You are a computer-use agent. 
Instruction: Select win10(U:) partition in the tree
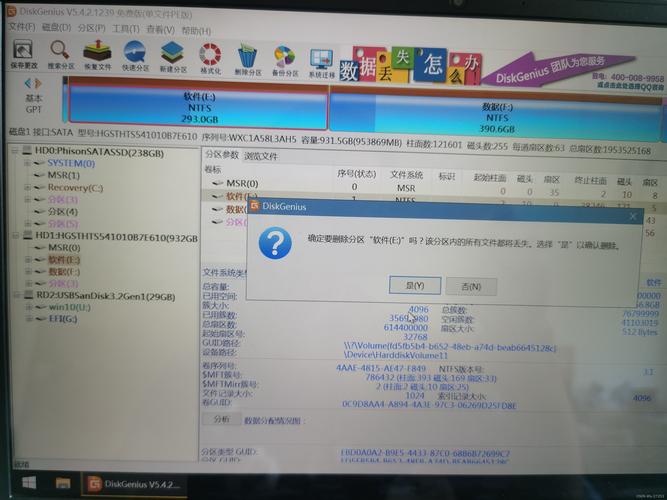click(x=70, y=307)
